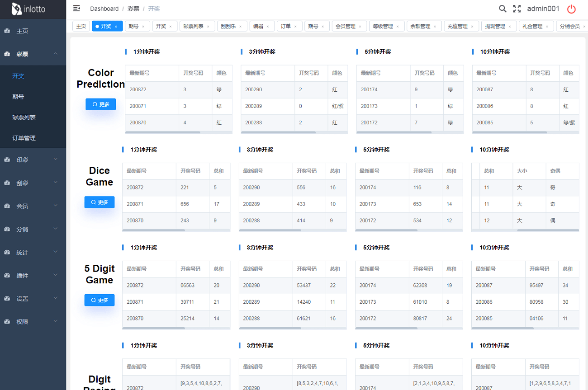
Task: Select 彩票列表 in the sidebar submenu
Action: point(33,117)
